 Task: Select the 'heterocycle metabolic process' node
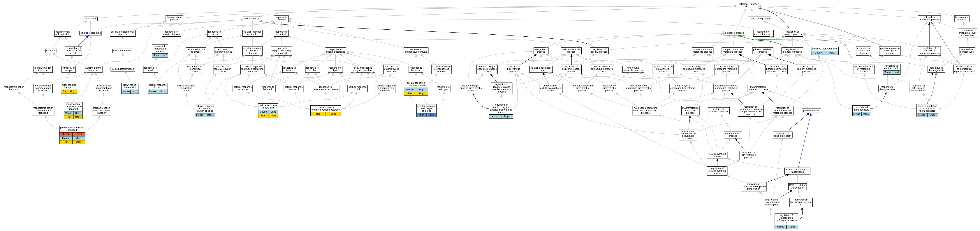tap(633, 69)
